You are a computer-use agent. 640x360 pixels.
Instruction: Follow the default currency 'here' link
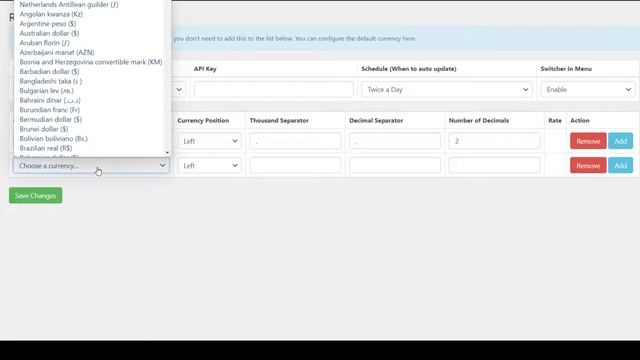(409, 39)
